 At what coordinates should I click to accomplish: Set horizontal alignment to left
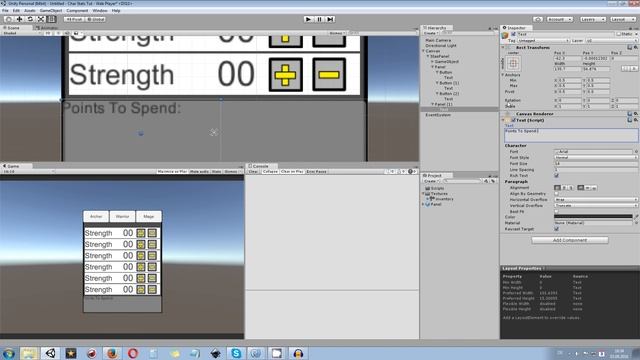557,188
